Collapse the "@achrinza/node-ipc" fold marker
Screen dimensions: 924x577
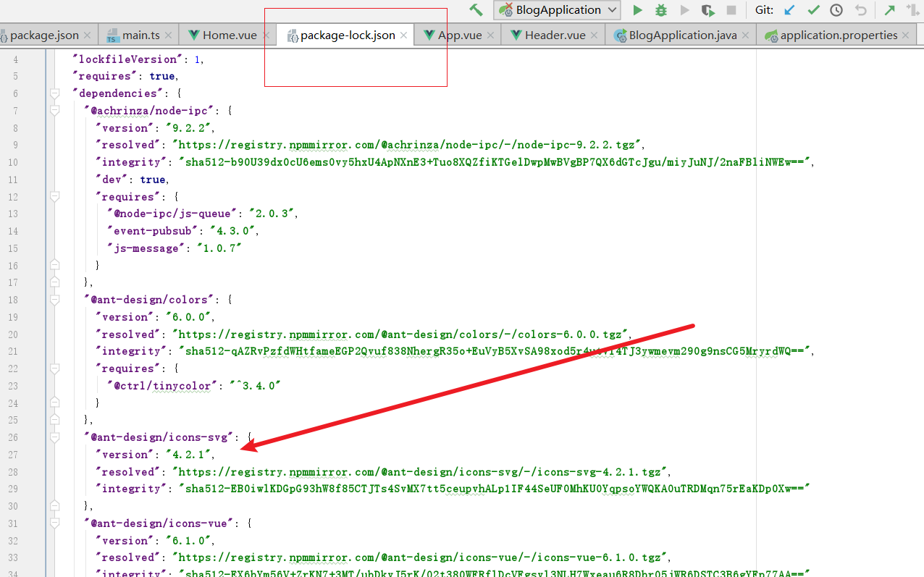(x=54, y=111)
